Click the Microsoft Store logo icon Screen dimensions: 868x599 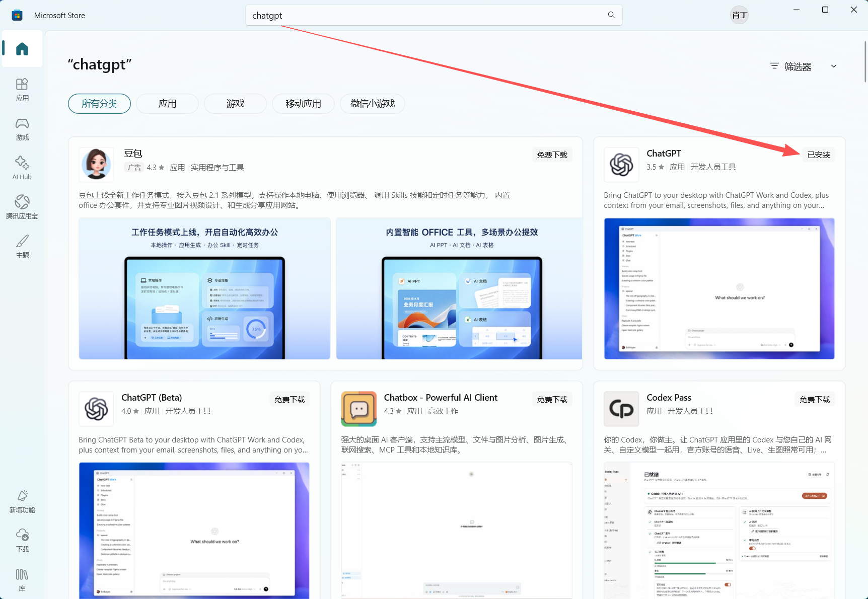pyautogui.click(x=17, y=15)
